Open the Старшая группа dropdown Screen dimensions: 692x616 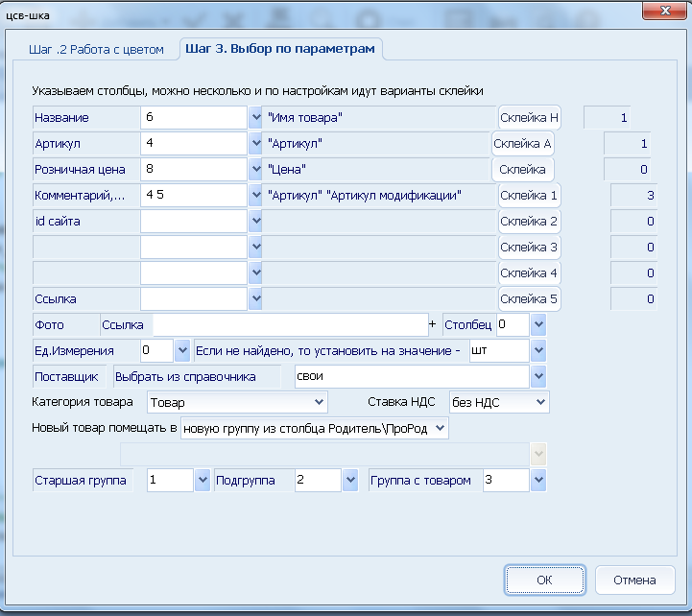pyautogui.click(x=202, y=480)
